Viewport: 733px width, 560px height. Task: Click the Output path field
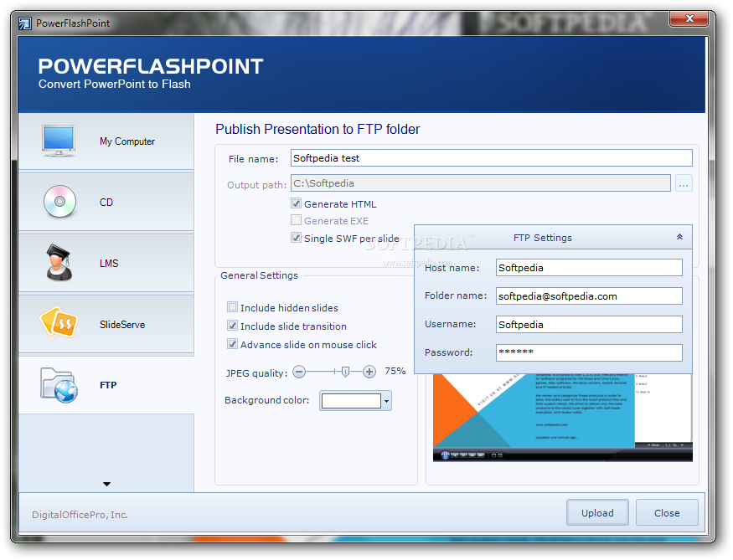pos(481,183)
